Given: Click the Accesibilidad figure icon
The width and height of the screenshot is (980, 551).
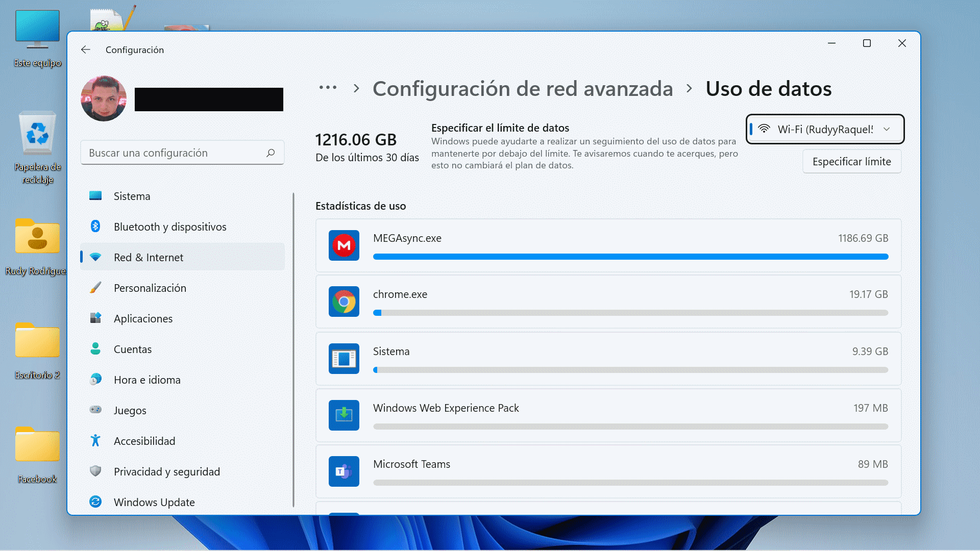Looking at the screenshot, I should click(x=95, y=440).
